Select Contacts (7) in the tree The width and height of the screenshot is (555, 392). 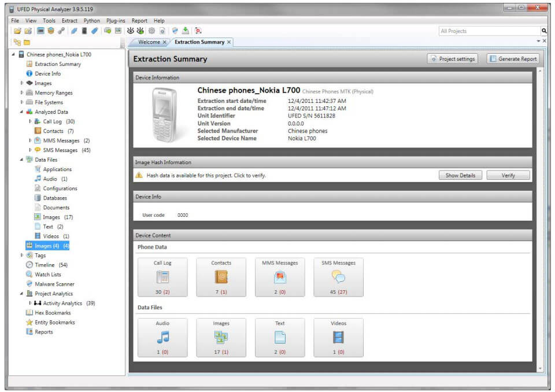pyautogui.click(x=58, y=131)
